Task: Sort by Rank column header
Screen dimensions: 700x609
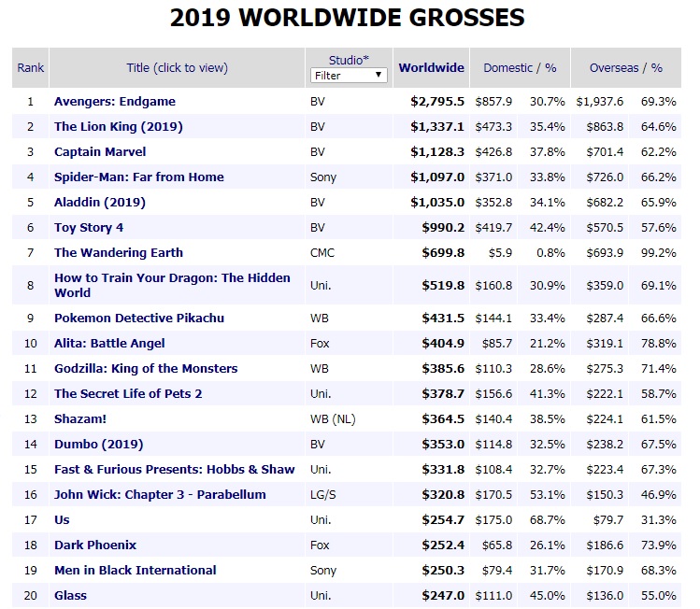Action: click(30, 68)
